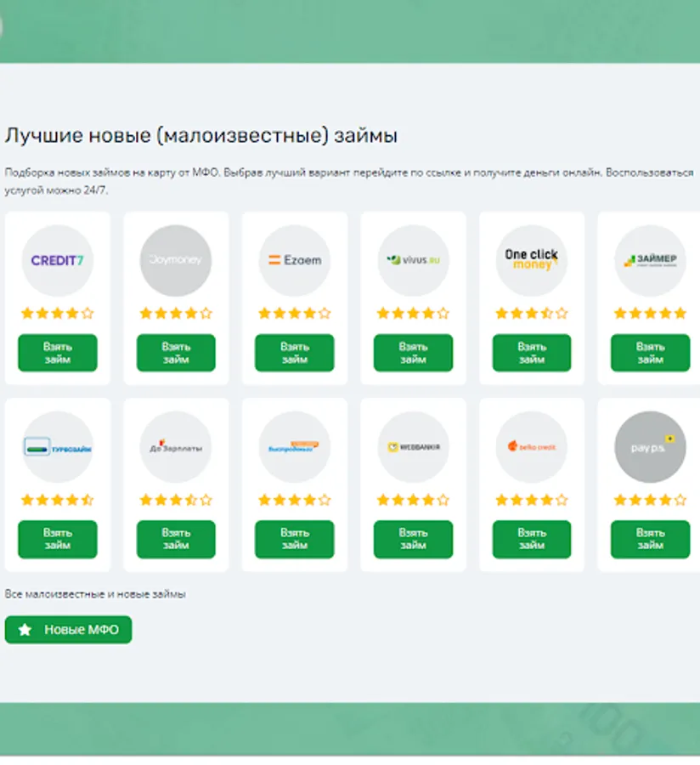This screenshot has height=765, width=700.
Task: Open the Webbankir logo
Action: (414, 447)
